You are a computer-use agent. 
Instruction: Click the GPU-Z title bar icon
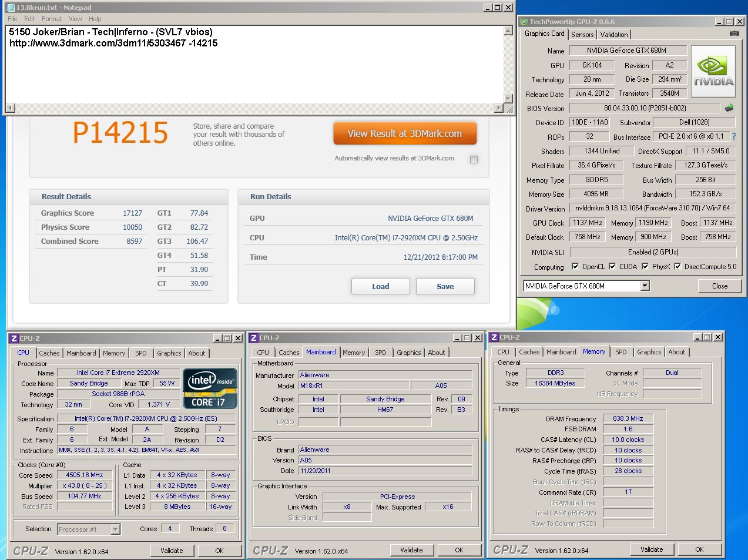(x=524, y=22)
